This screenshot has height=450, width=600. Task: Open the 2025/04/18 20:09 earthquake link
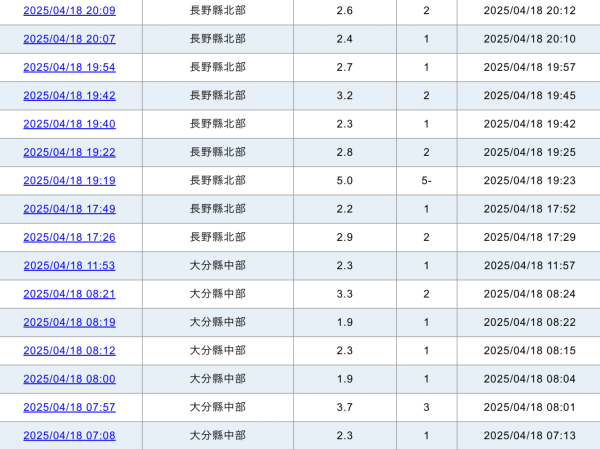tap(69, 11)
